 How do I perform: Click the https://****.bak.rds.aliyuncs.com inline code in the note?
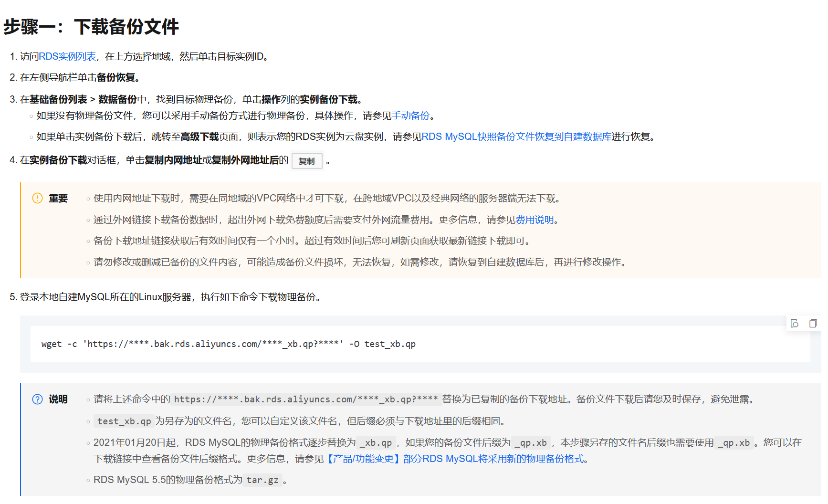pyautogui.click(x=305, y=399)
